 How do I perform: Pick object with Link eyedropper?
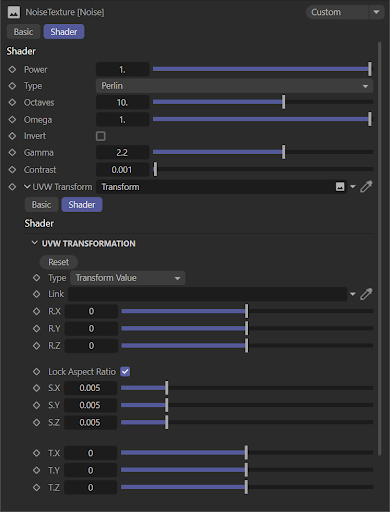(366, 294)
